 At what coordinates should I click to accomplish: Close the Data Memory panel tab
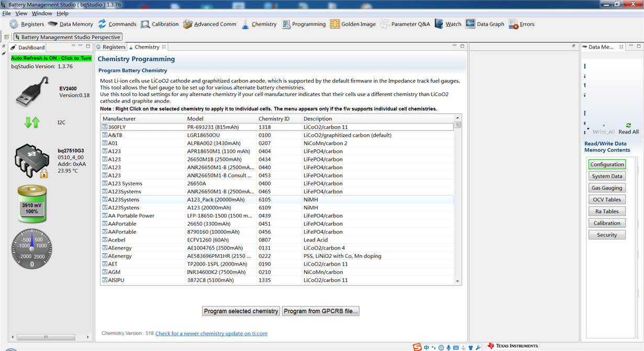pos(621,47)
